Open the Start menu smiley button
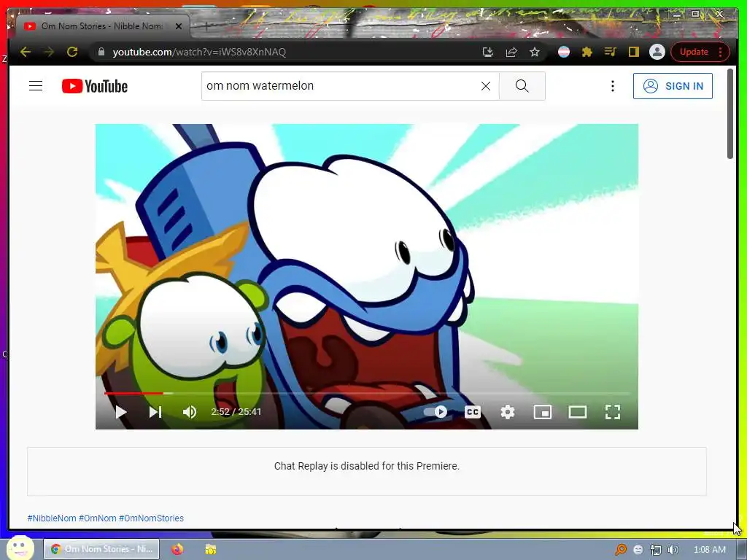The width and height of the screenshot is (747, 560). pyautogui.click(x=20, y=548)
